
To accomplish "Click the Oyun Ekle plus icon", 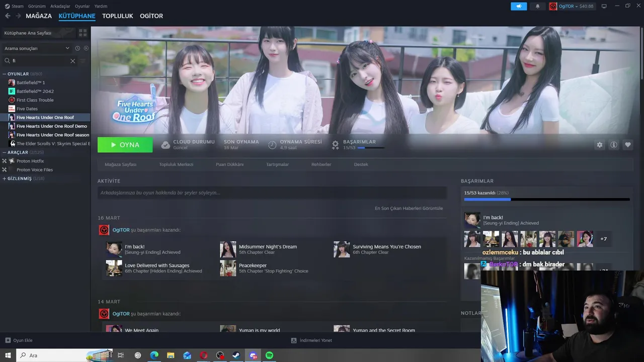I will click(x=8, y=340).
